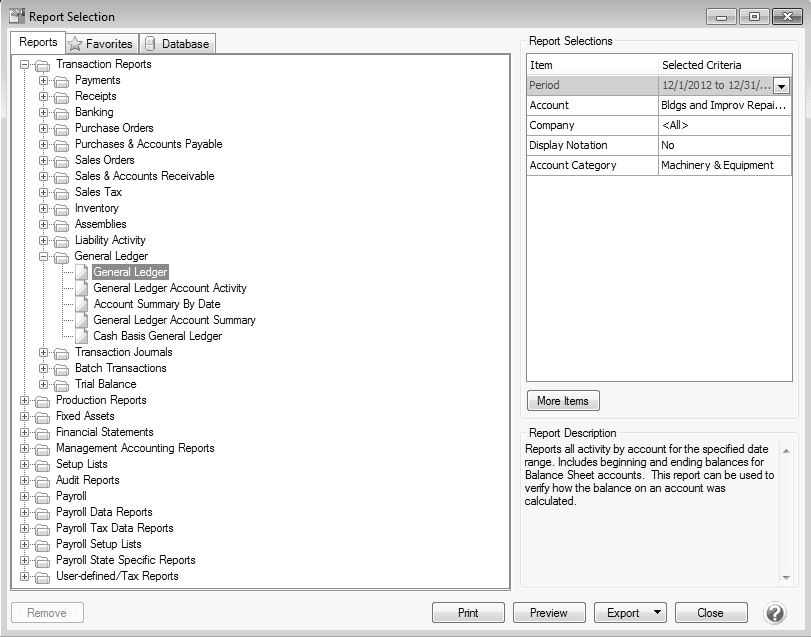Viewport: 811px width, 637px height.
Task: Collapse the General Ledger folder node
Action: [x=43, y=256]
